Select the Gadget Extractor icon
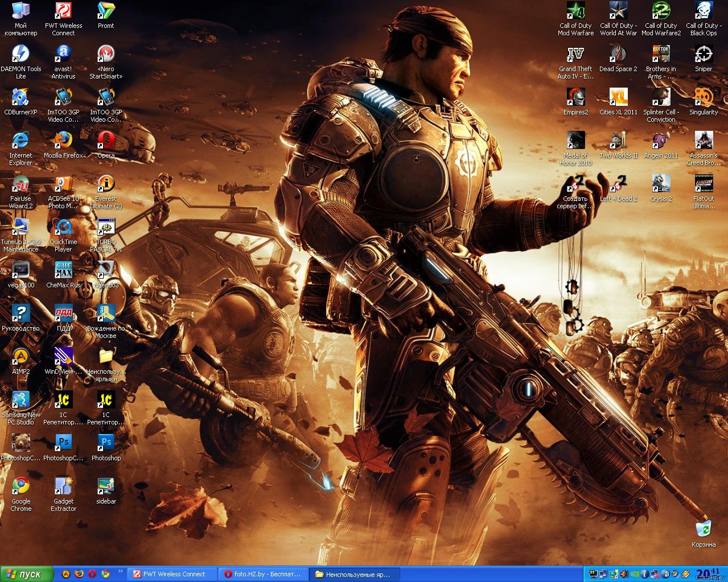728x582 pixels. [x=63, y=494]
